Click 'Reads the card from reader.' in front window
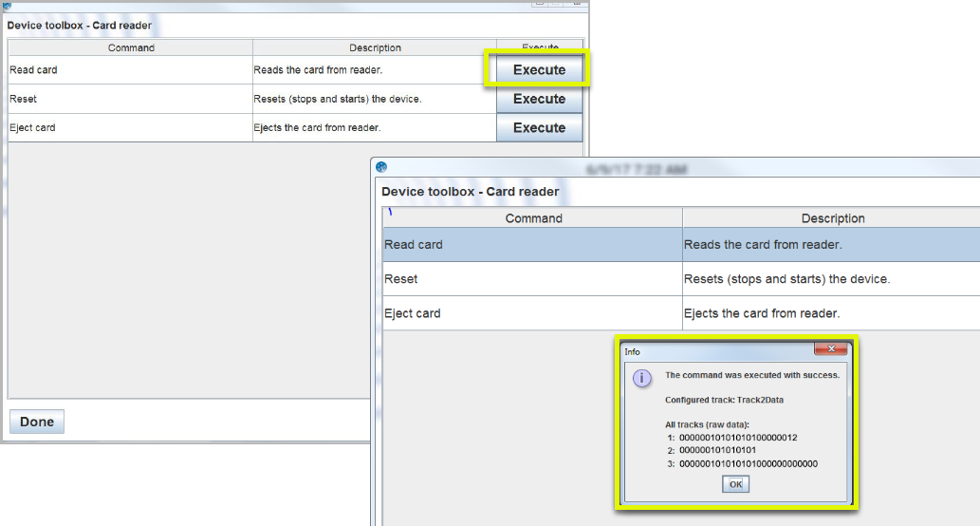This screenshot has height=526, width=980. [x=763, y=245]
